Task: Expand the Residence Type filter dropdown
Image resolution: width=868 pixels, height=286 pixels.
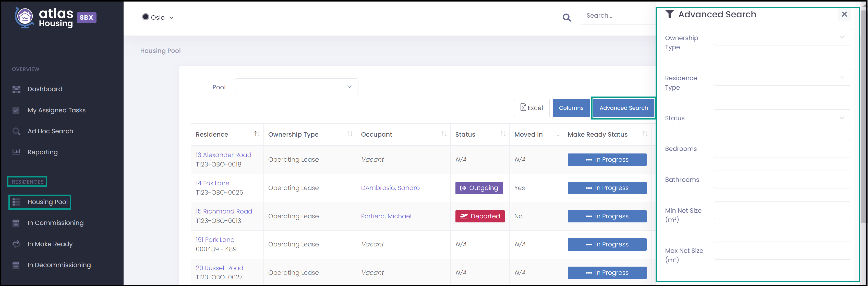Action: tap(782, 77)
